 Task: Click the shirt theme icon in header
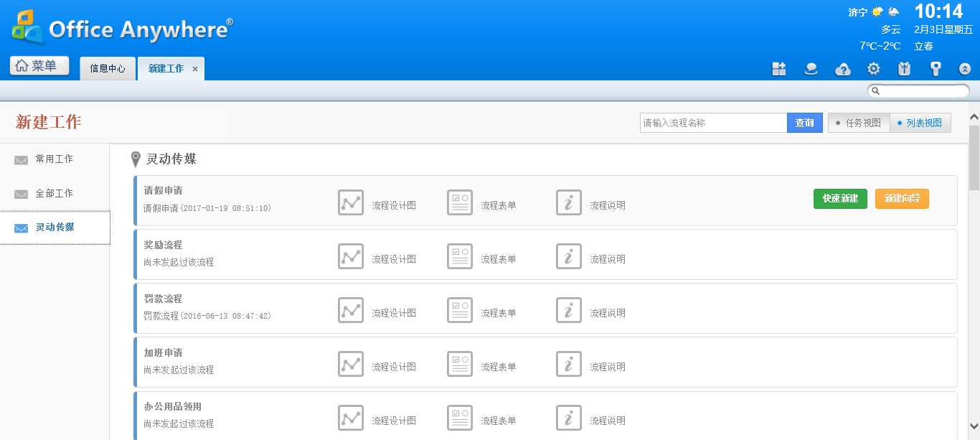904,69
